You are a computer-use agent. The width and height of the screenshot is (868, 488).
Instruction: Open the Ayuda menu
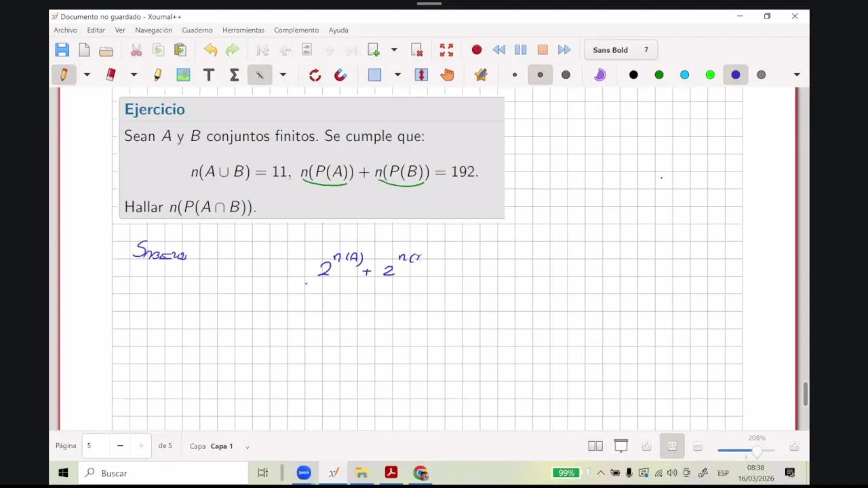pos(338,30)
